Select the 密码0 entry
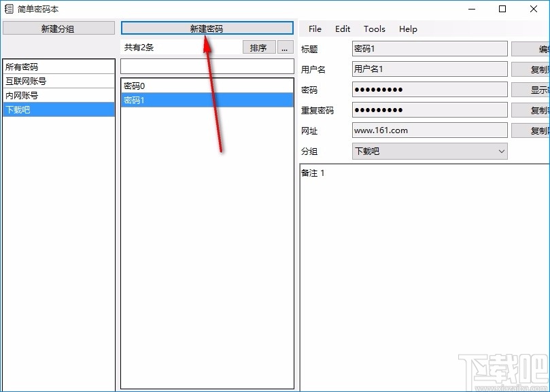 [207, 86]
